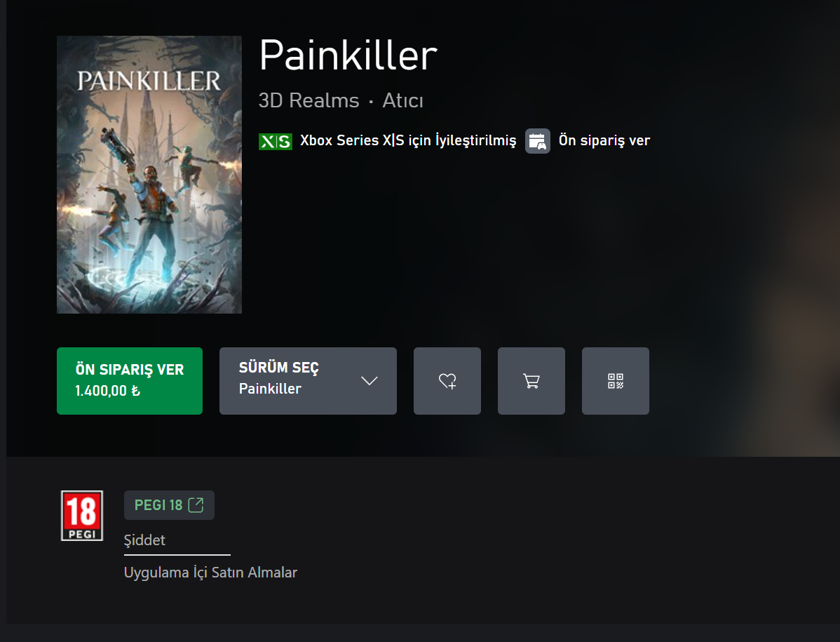The image size is (840, 642).
Task: Click the 3D Realms publisher name
Action: (309, 101)
